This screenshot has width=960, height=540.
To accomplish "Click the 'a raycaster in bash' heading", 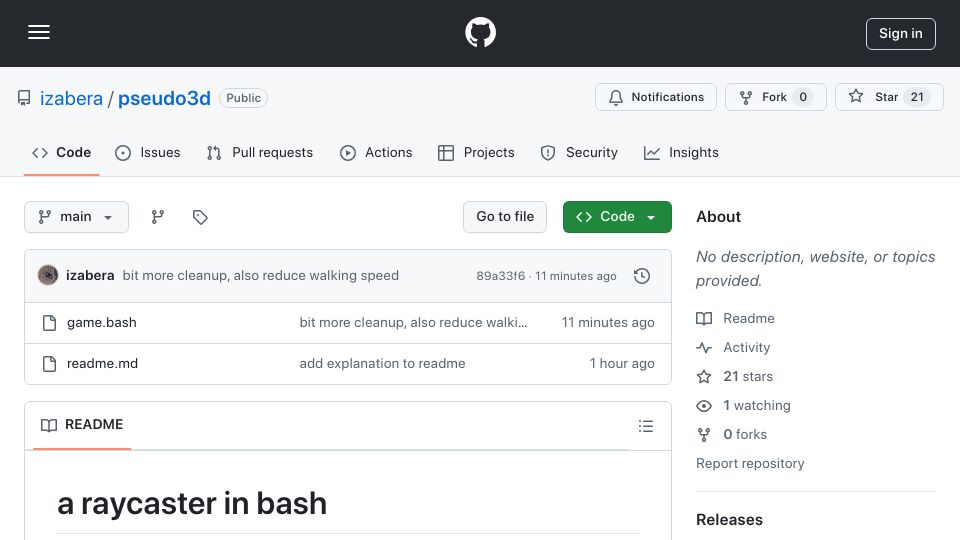I will click(x=192, y=504).
